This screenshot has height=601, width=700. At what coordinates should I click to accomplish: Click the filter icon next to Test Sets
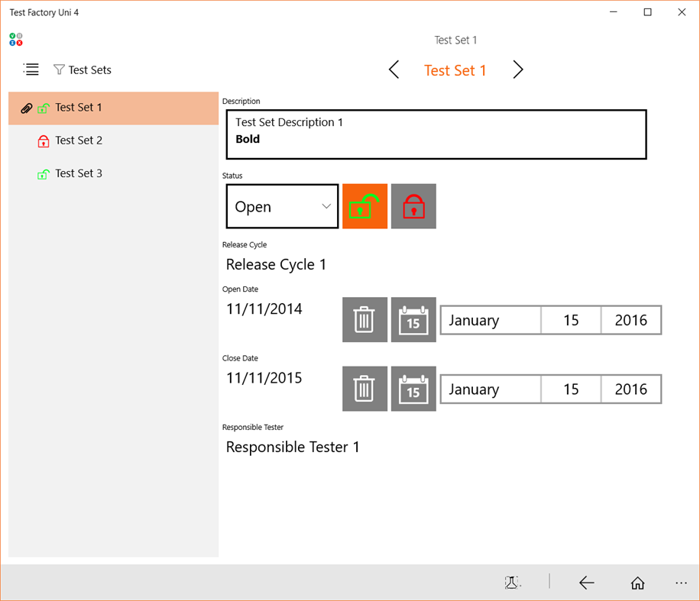click(x=57, y=69)
